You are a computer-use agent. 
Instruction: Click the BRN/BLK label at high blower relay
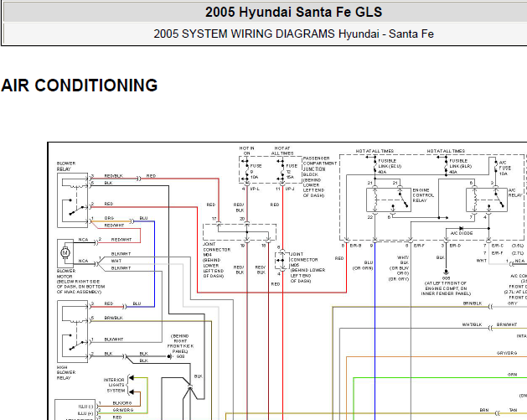click(114, 318)
